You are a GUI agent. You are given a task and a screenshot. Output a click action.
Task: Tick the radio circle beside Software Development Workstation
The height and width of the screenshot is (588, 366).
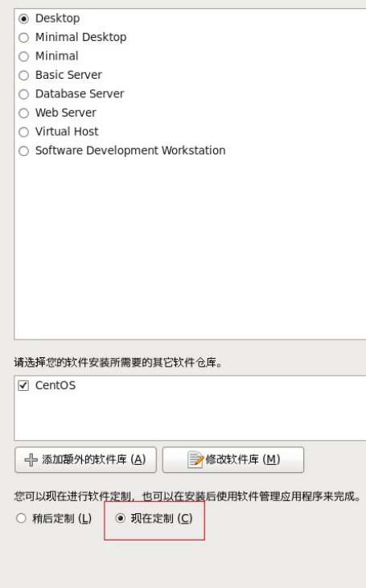[23, 150]
